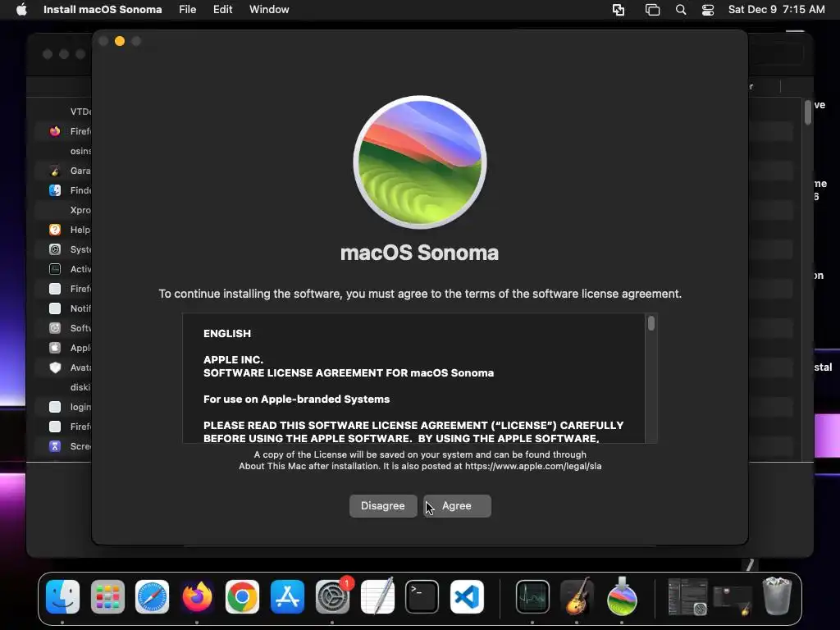Image resolution: width=840 pixels, height=630 pixels.
Task: Click the orange Help icon in background list
Action: 55,230
